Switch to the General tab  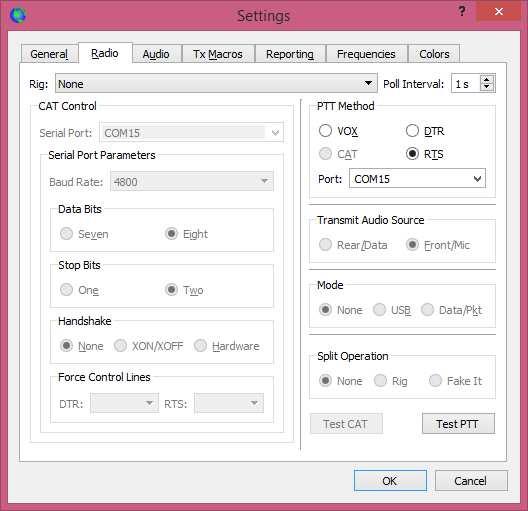(49, 54)
